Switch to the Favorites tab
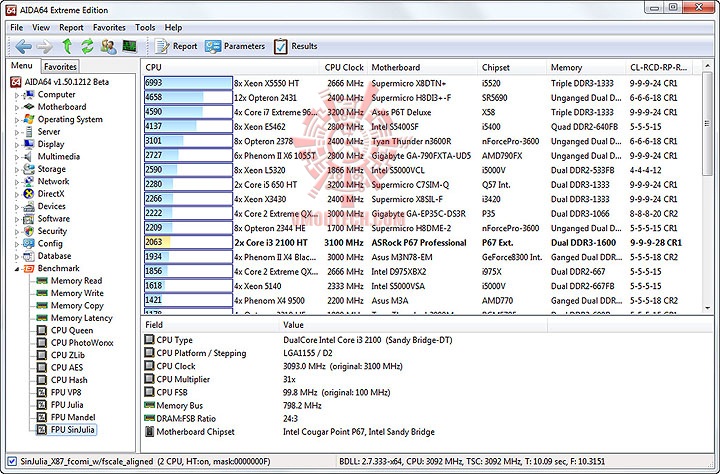 60,67
